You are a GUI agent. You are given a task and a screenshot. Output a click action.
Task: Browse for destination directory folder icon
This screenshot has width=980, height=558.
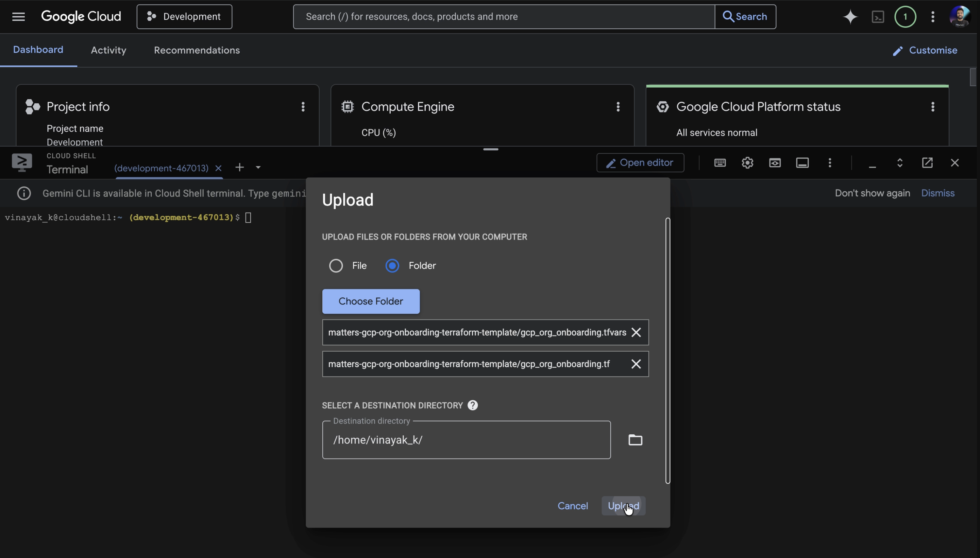pyautogui.click(x=635, y=440)
